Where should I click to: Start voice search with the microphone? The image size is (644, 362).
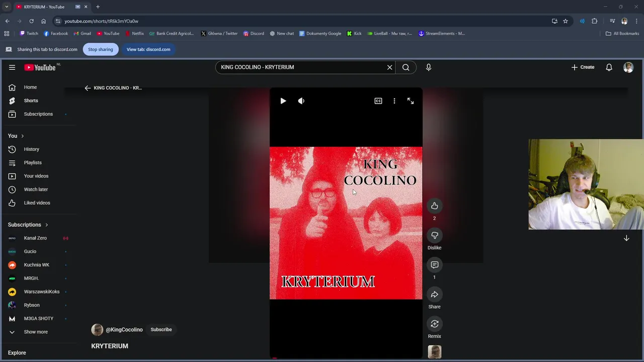pos(429,67)
